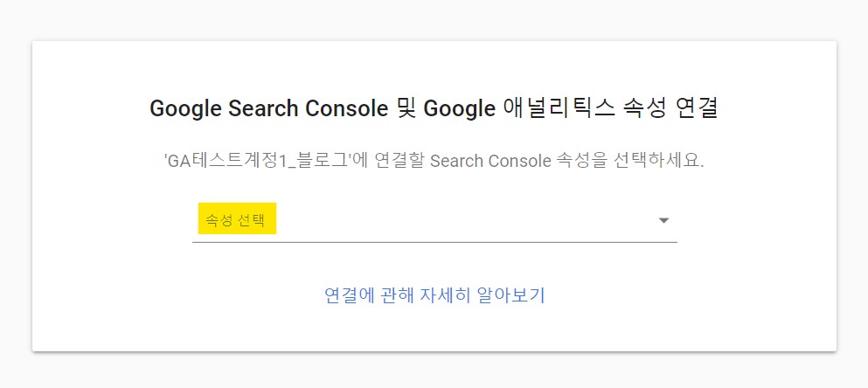The height and width of the screenshot is (388, 868).
Task: Click Search Console in the gray subtitle
Action: point(490,161)
